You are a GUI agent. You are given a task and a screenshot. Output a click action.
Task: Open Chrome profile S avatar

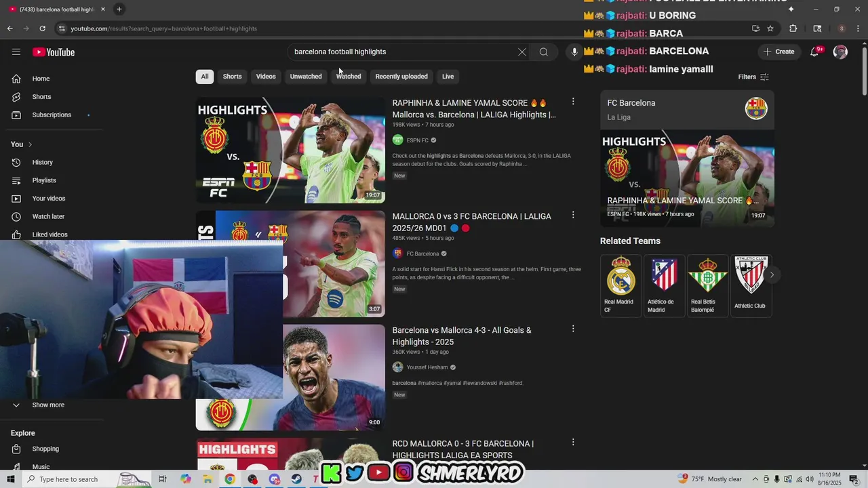(x=842, y=28)
